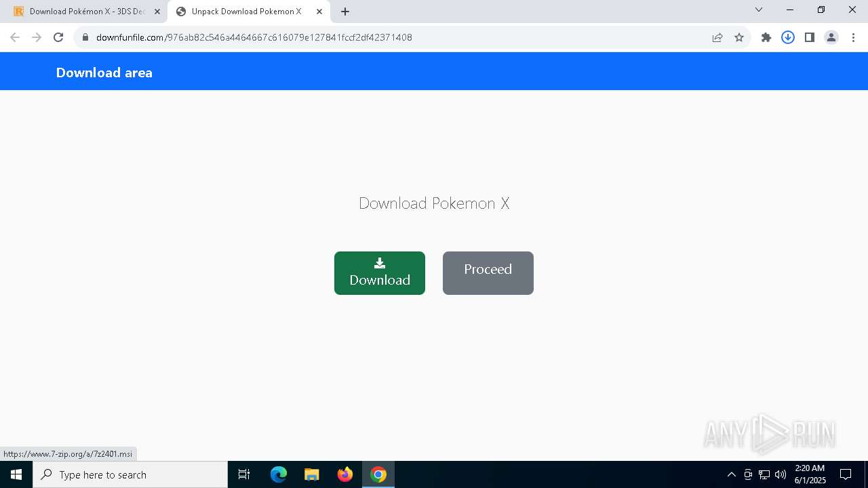Toggle the browser side panel
The height and width of the screenshot is (488, 868).
(x=810, y=37)
